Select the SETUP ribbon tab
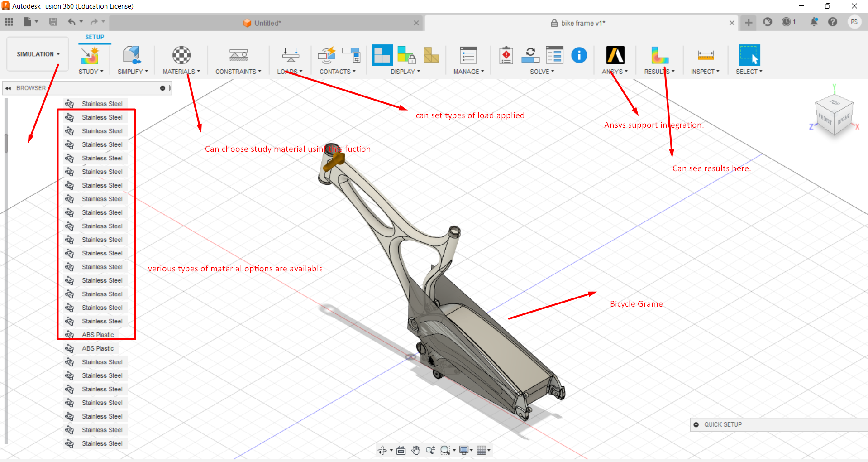The image size is (868, 462). click(x=95, y=37)
